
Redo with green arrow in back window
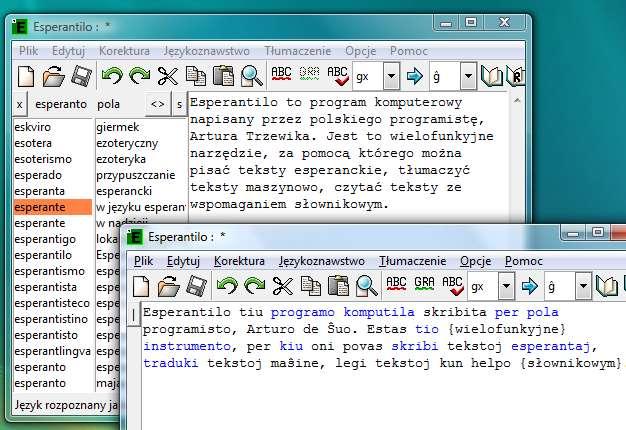coord(140,75)
